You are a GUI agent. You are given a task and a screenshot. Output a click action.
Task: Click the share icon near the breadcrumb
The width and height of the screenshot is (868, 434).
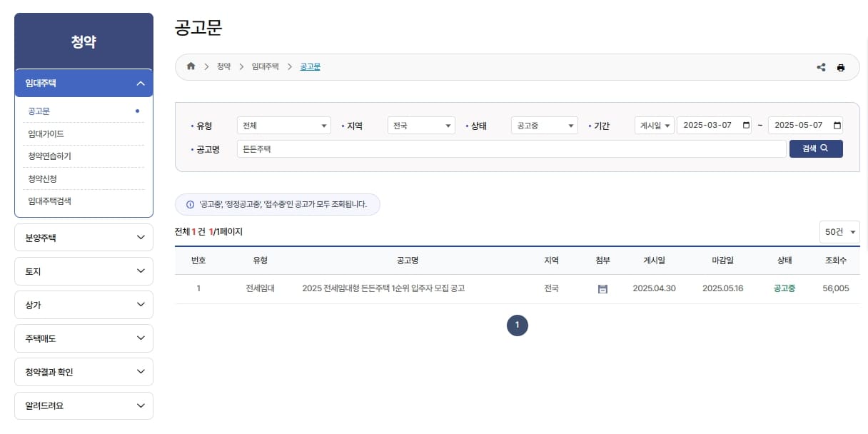pos(819,66)
